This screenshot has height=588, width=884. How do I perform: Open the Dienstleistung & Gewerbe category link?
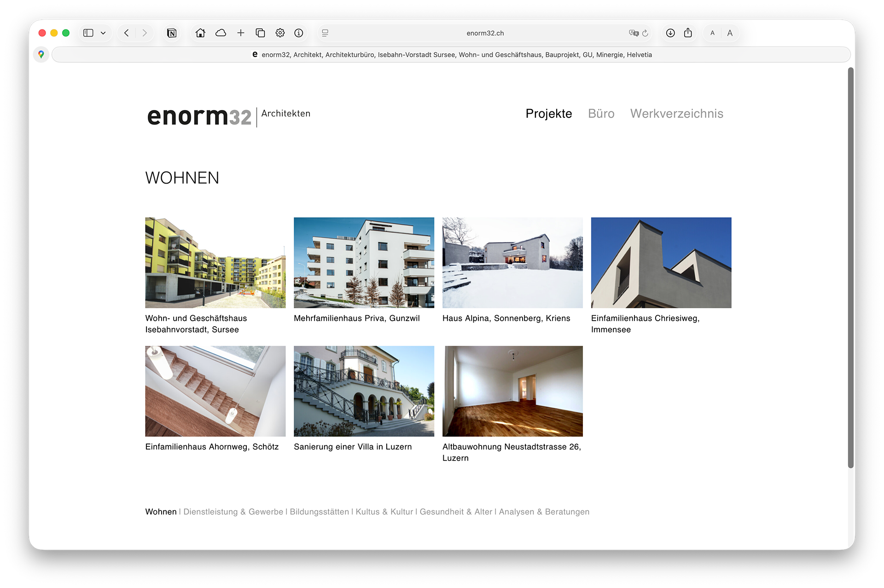click(233, 512)
